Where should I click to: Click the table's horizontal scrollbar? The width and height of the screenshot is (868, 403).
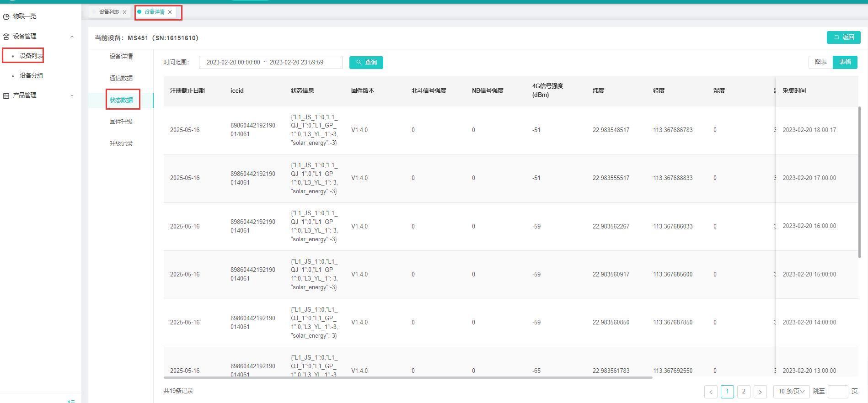point(407,378)
